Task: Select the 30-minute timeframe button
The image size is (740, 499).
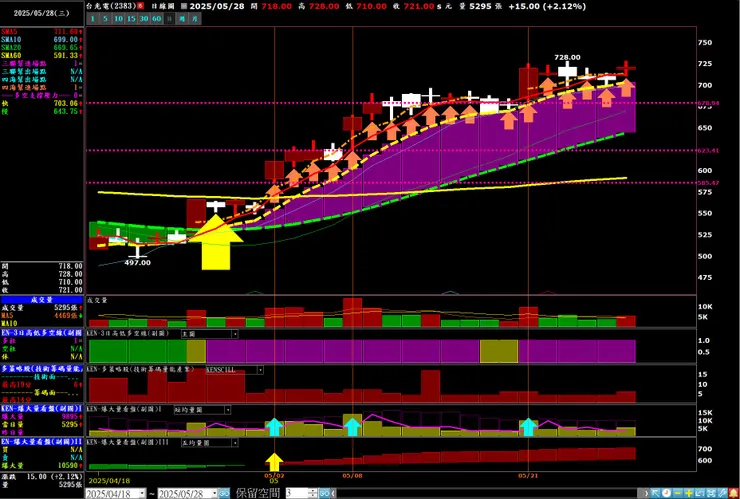Action: (x=144, y=19)
